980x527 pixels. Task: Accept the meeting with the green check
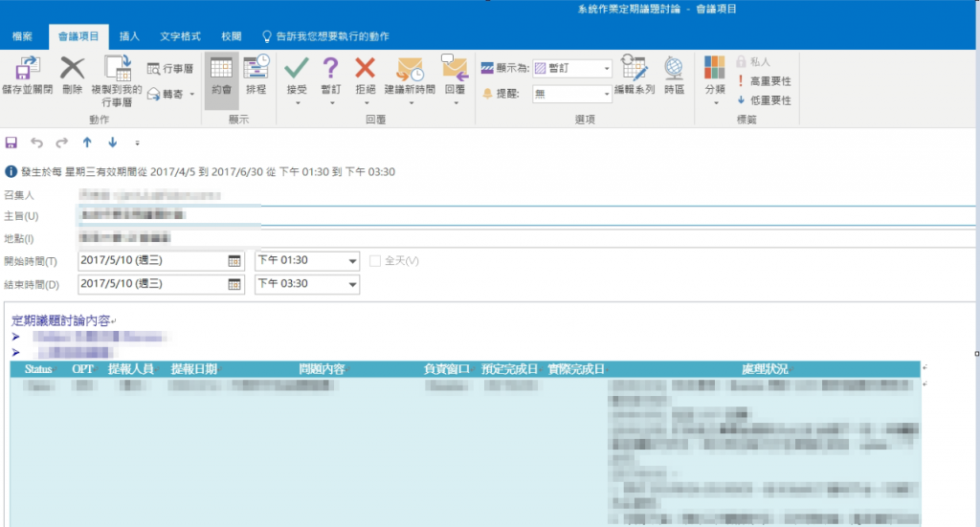click(297, 68)
